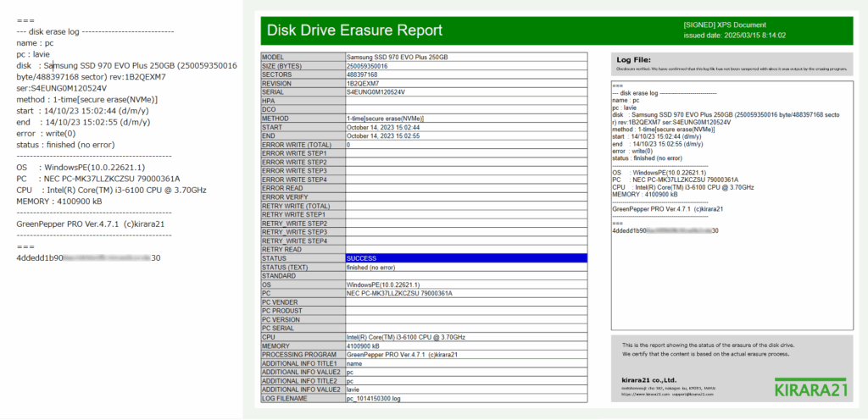This screenshot has height=420, width=868.
Task: Click 'GreenPepper PRO Ver.4.7.1' in left log
Action: (91, 224)
